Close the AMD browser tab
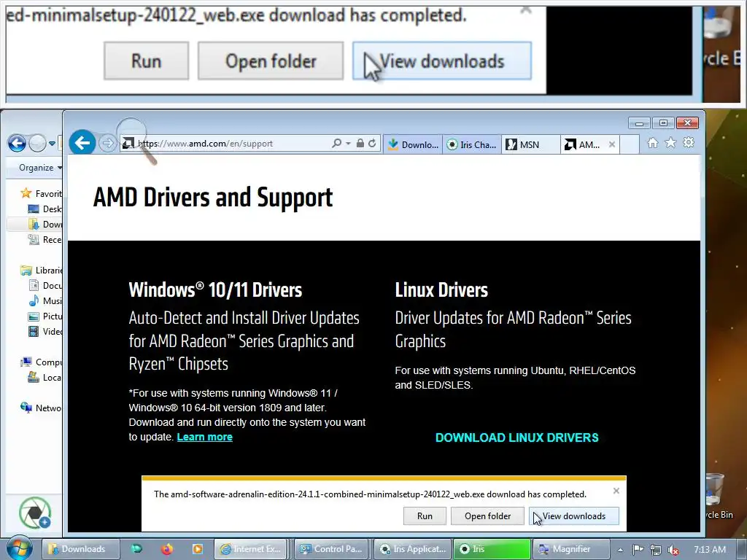Viewport: 747px width, 560px height. point(612,144)
